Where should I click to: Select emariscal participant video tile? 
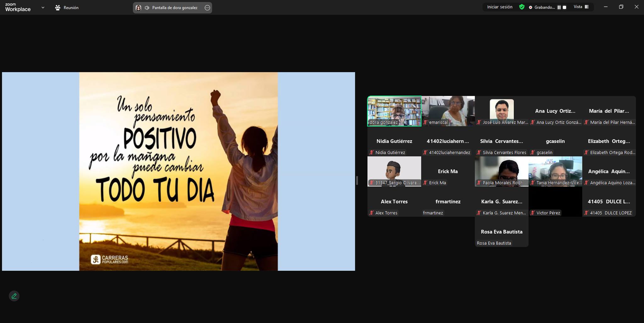[x=448, y=110]
